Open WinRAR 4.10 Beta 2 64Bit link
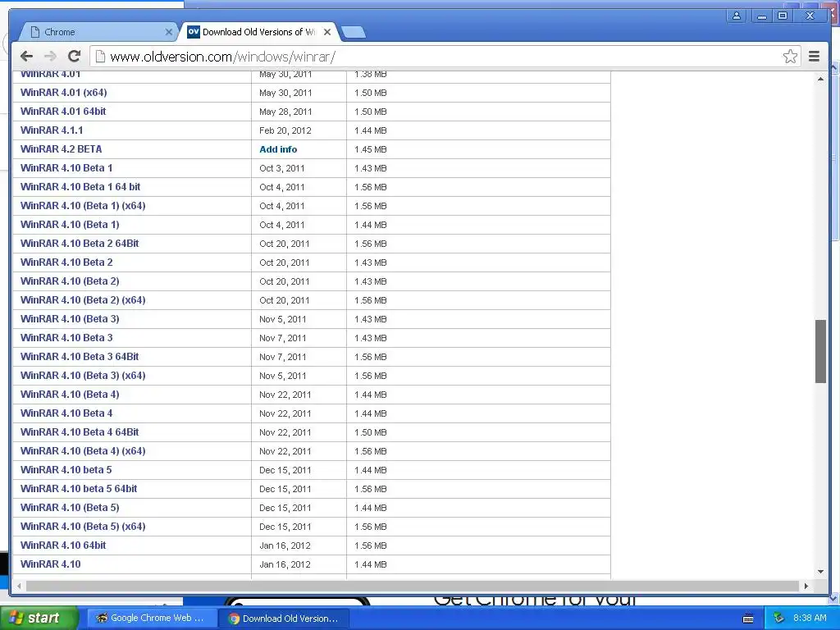 pyautogui.click(x=80, y=243)
